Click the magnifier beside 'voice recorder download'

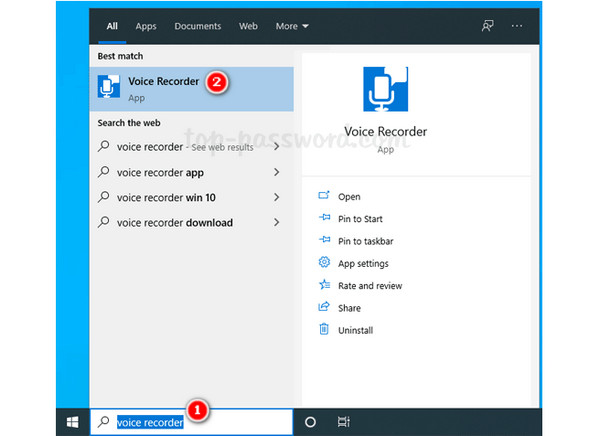pos(104,222)
